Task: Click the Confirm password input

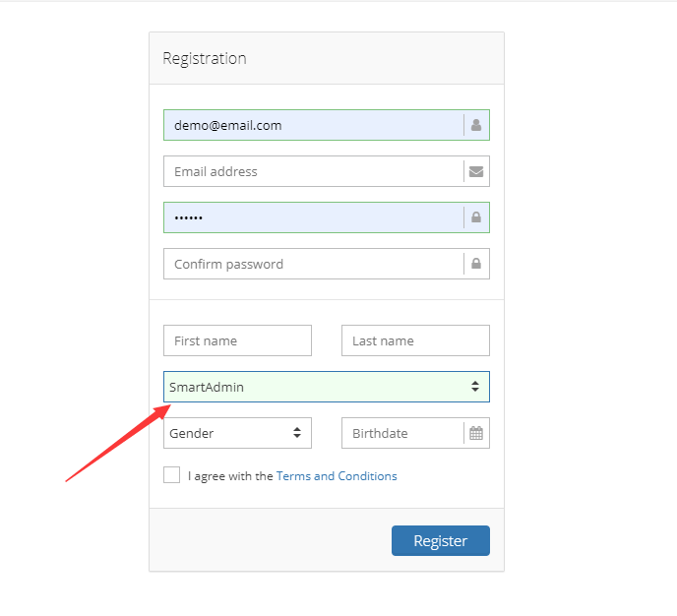Action: [x=312, y=264]
